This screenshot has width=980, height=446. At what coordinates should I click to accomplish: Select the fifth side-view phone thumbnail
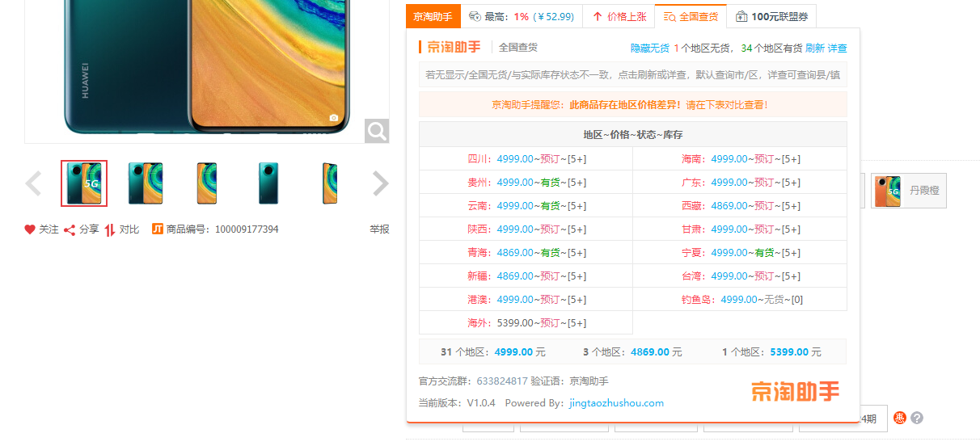point(330,183)
